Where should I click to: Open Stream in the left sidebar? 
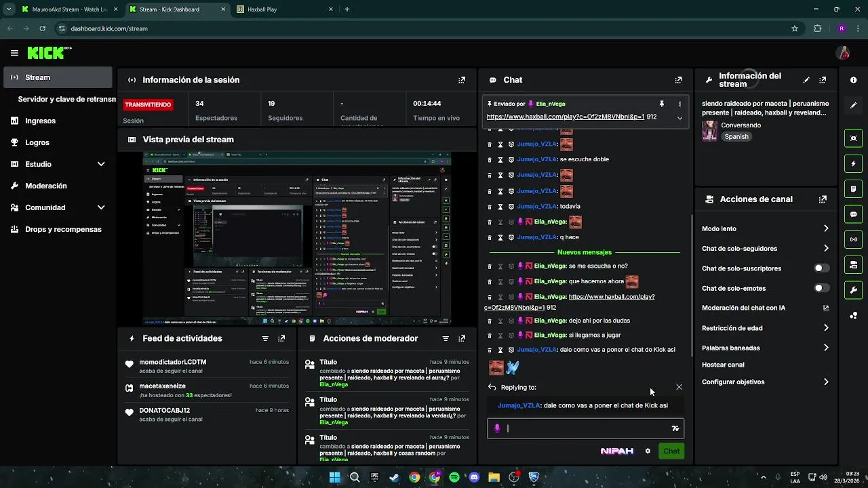(x=58, y=77)
